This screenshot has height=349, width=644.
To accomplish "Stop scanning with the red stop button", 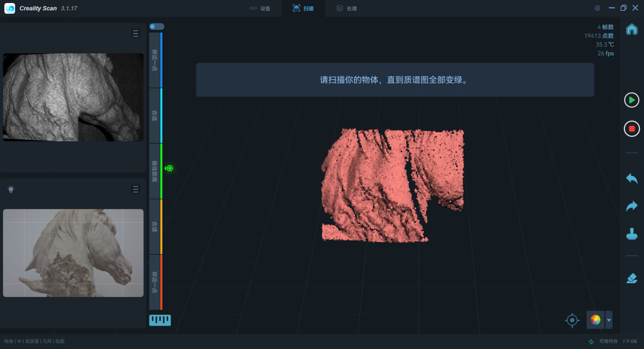I will (x=632, y=129).
